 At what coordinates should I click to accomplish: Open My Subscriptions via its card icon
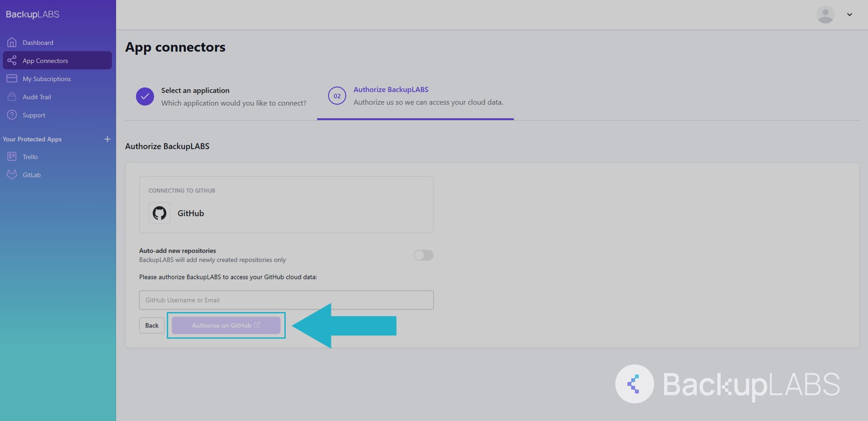pyautogui.click(x=12, y=78)
